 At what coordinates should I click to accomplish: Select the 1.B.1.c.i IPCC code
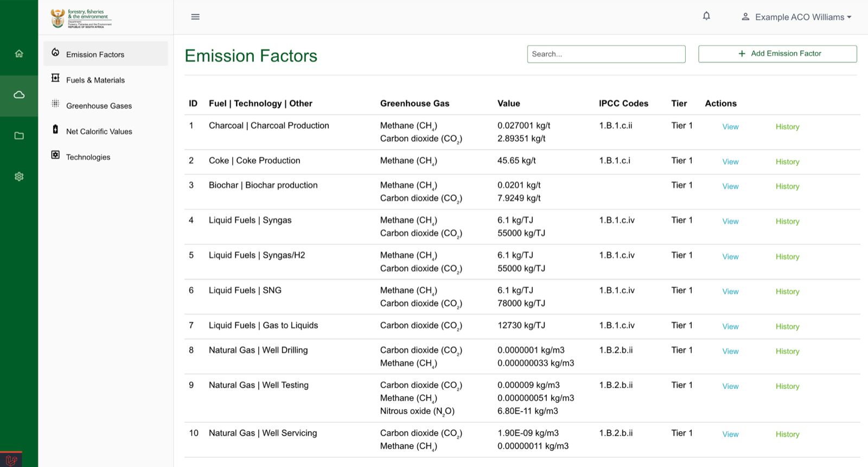(615, 161)
